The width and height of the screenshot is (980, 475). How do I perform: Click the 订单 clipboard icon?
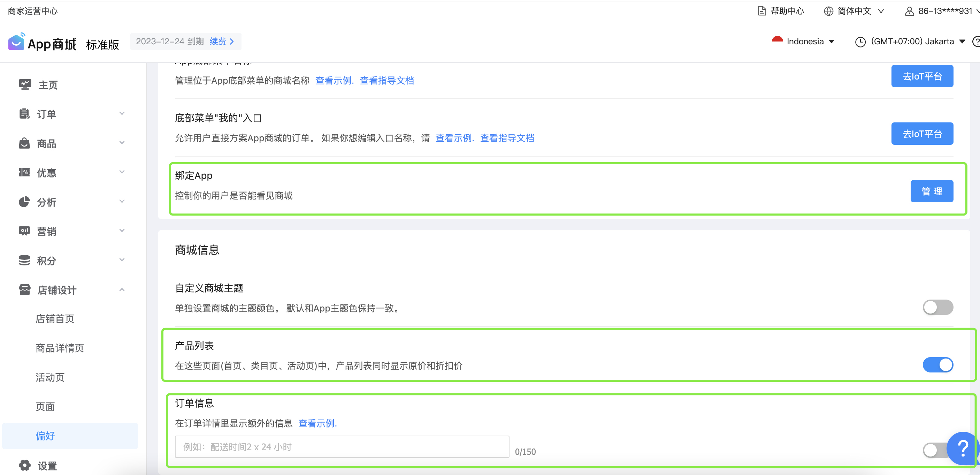(24, 114)
